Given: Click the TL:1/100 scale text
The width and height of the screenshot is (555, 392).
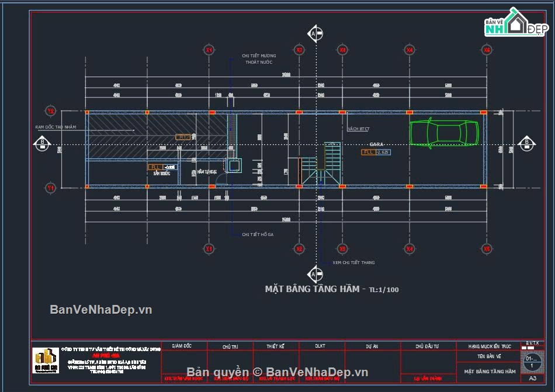Looking at the screenshot, I should tap(384, 290).
